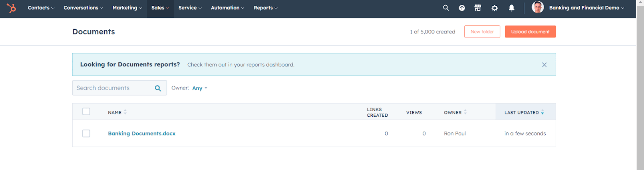Check the Banking Documents.docx row checkbox
The image size is (644, 170).
point(86,133)
